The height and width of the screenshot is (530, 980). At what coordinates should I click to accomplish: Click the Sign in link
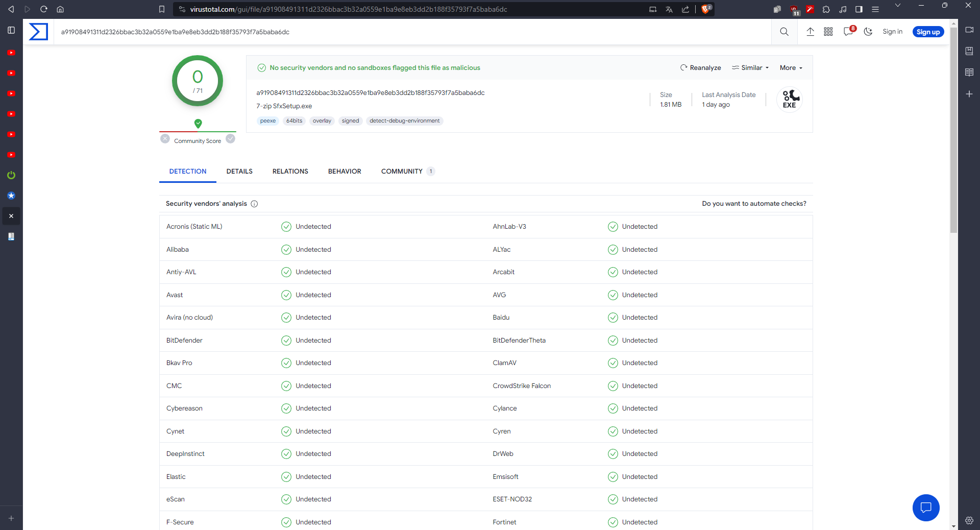coord(893,32)
